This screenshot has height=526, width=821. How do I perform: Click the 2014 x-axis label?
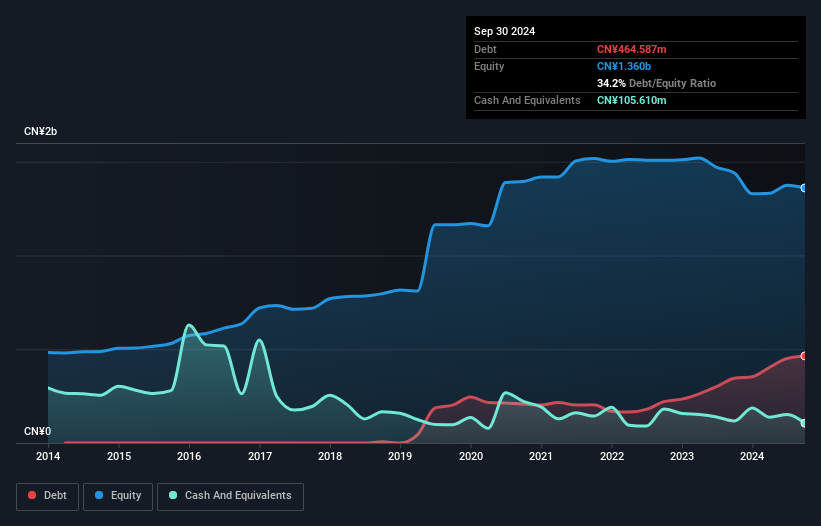point(48,456)
